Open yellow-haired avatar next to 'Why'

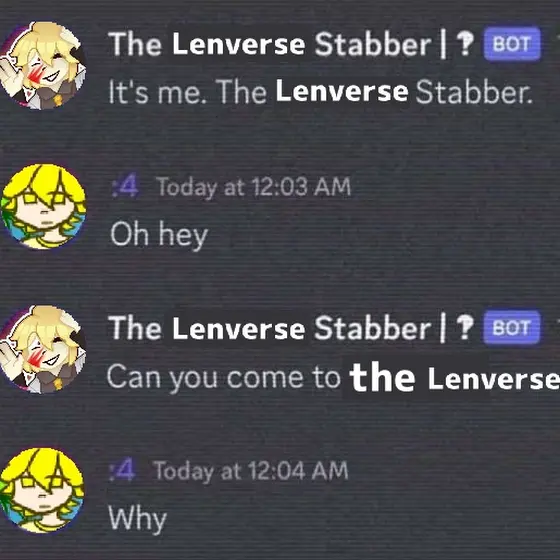pos(42,490)
